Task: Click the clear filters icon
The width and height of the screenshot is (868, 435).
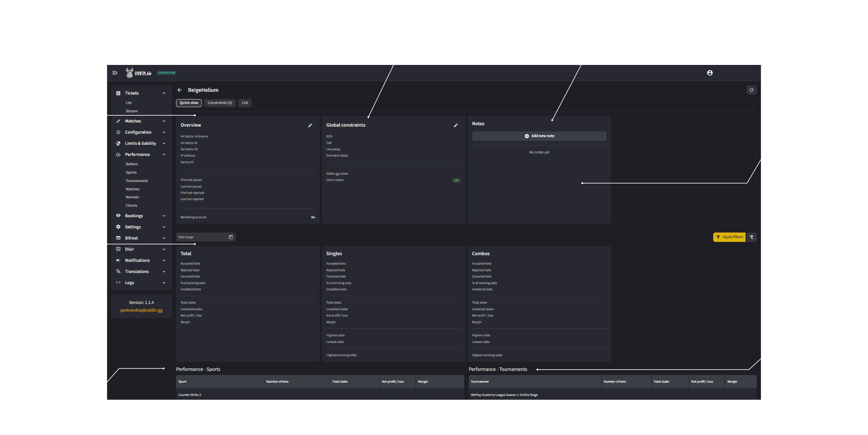Action: (x=752, y=237)
